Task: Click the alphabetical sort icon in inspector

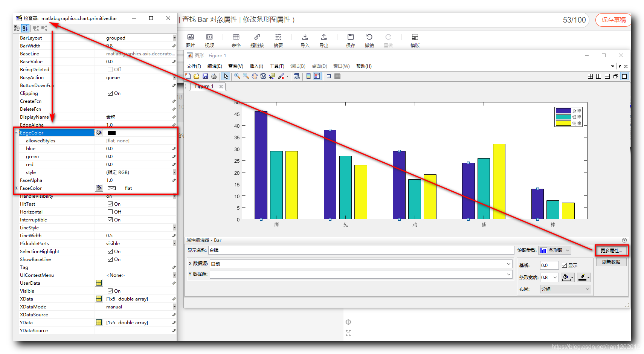Action: click(25, 28)
